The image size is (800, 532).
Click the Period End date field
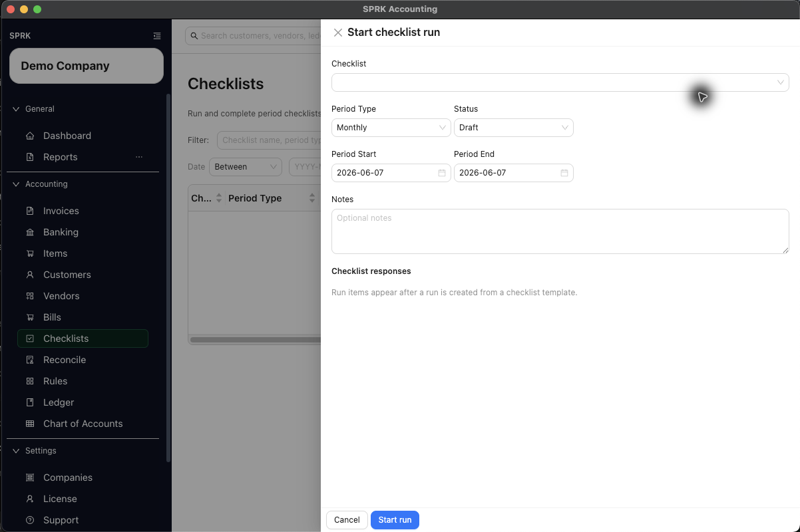pos(514,173)
